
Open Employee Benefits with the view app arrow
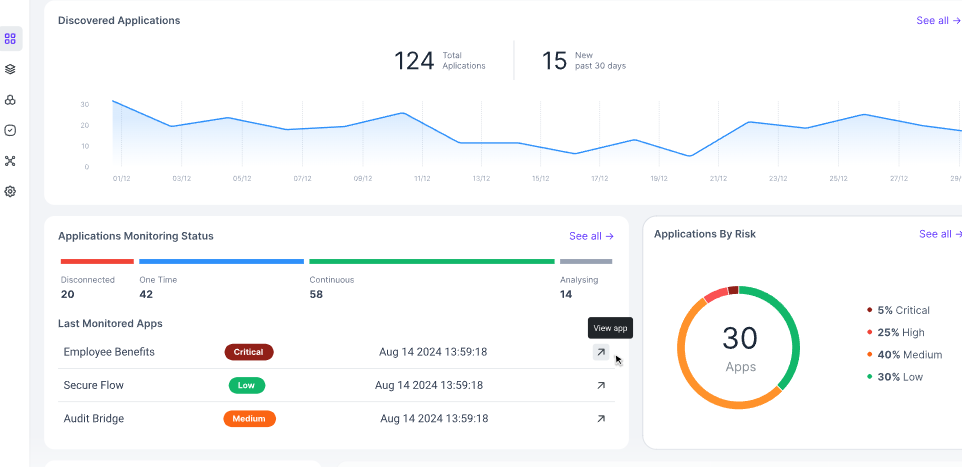pos(601,352)
